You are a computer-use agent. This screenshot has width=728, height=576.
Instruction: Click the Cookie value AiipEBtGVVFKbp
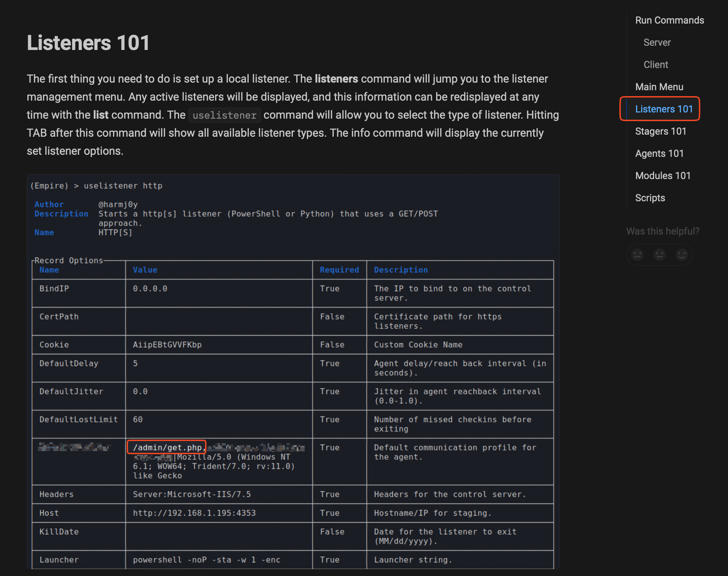click(167, 345)
